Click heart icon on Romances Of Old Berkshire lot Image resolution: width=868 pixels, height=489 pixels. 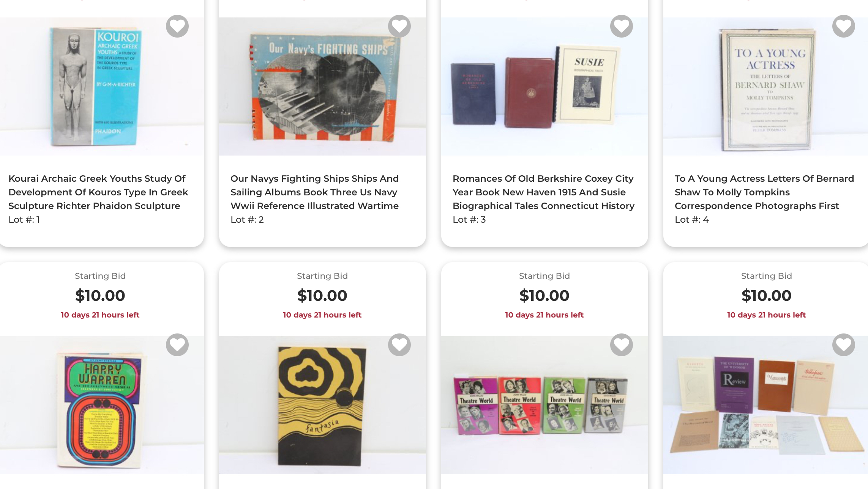622,26
